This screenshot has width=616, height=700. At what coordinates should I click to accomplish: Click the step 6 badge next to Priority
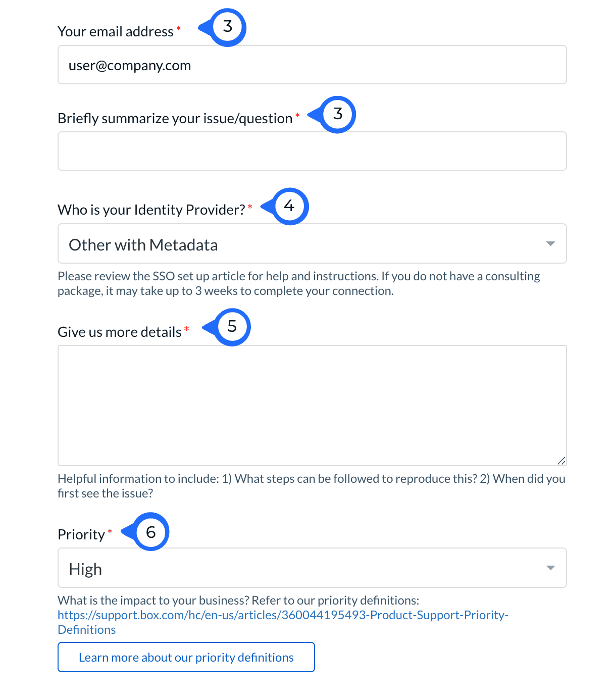[150, 532]
